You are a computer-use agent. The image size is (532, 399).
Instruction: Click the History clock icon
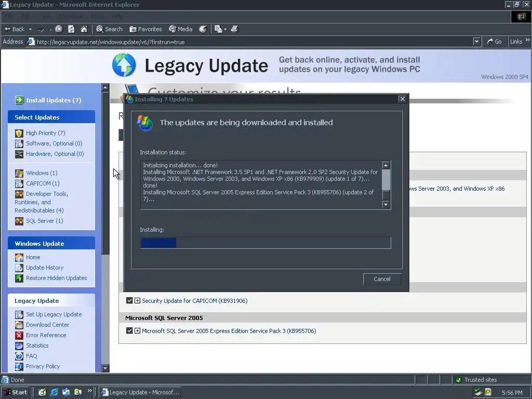click(x=203, y=29)
